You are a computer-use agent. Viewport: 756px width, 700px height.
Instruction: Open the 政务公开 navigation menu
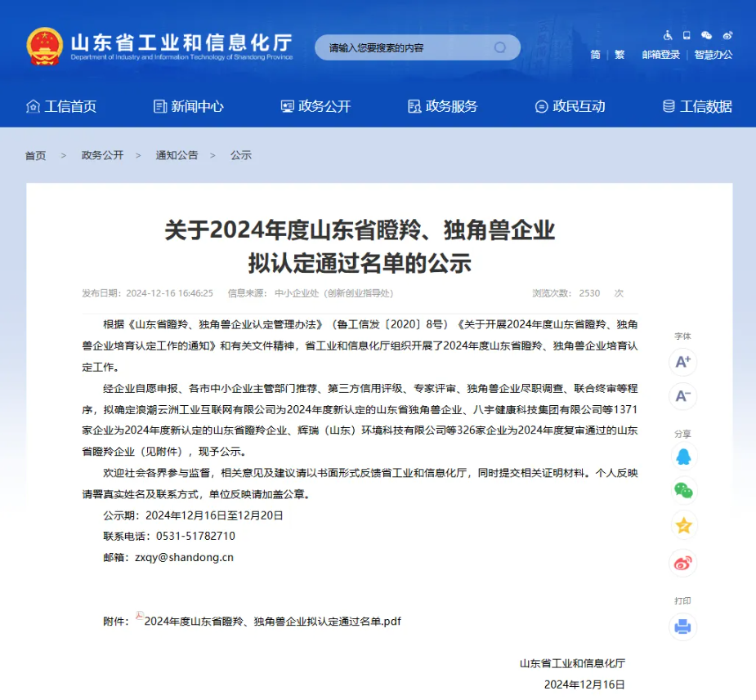(315, 106)
